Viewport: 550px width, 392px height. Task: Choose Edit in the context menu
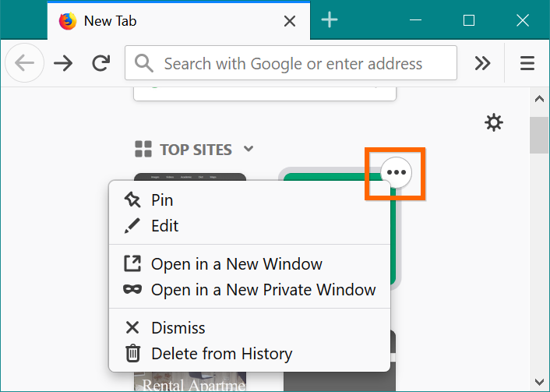(x=164, y=226)
